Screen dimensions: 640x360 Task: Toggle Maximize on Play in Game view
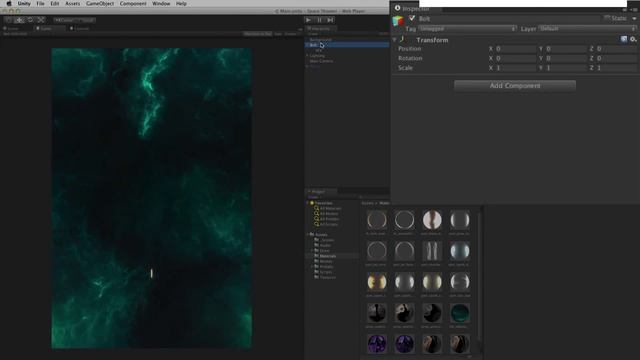click(258, 34)
